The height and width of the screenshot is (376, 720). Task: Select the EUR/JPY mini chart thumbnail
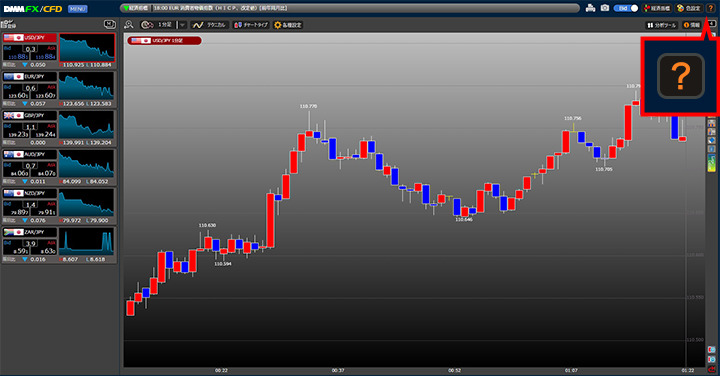[x=86, y=85]
